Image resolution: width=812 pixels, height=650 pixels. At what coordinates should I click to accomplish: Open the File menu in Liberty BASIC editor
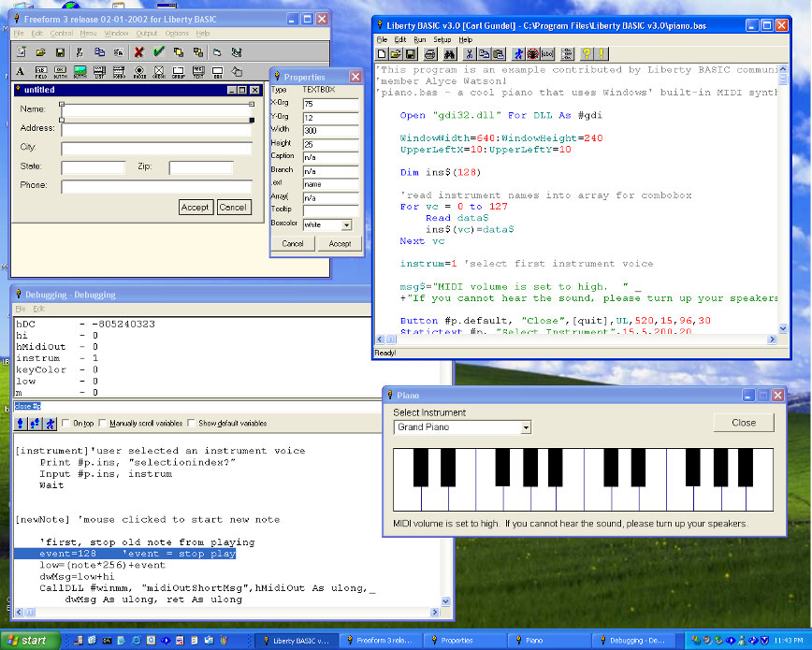(382, 40)
